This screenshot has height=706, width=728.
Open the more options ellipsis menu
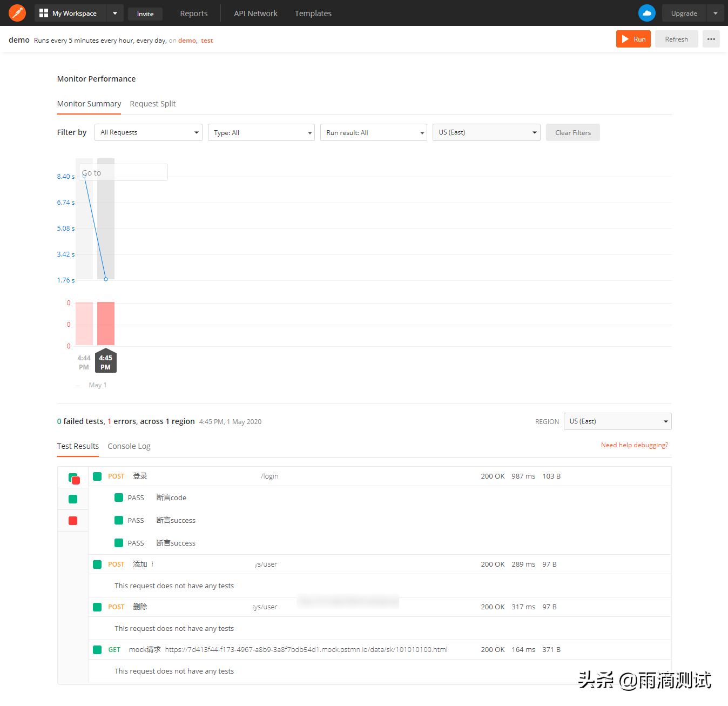tap(711, 39)
